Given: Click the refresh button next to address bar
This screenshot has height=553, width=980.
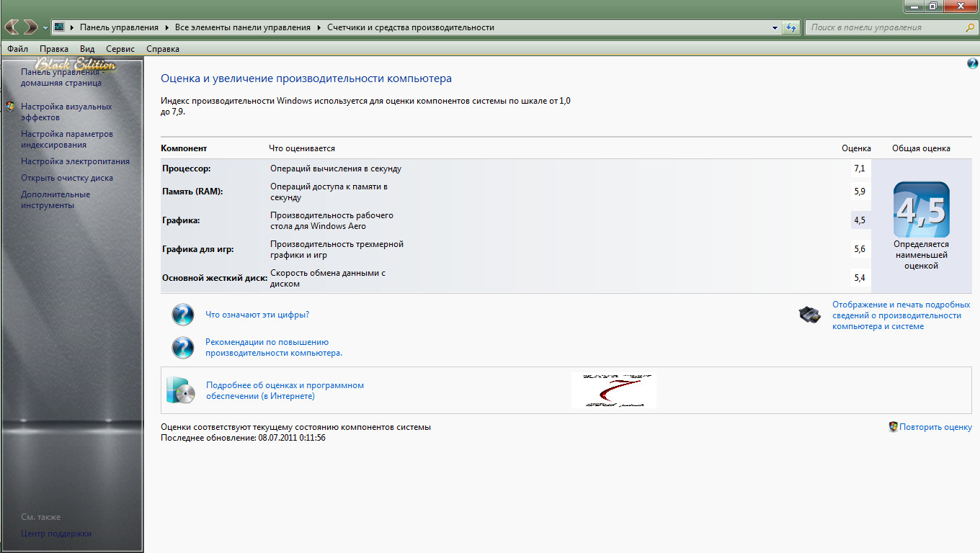Looking at the screenshot, I should pos(791,27).
